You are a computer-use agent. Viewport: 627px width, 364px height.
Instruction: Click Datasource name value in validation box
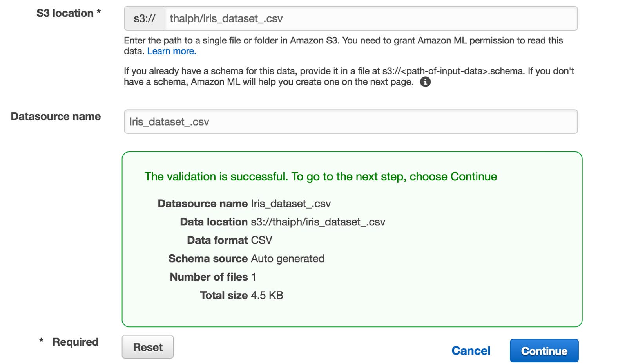point(291,204)
